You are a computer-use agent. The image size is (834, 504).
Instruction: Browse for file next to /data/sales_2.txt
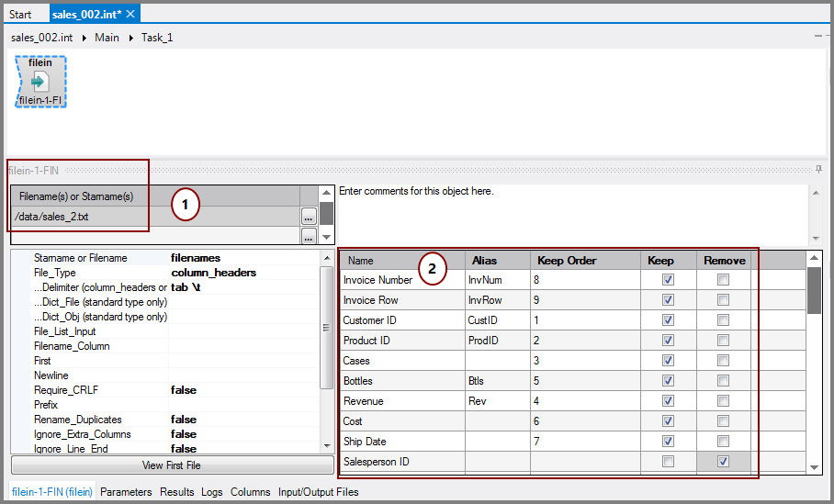tap(309, 217)
